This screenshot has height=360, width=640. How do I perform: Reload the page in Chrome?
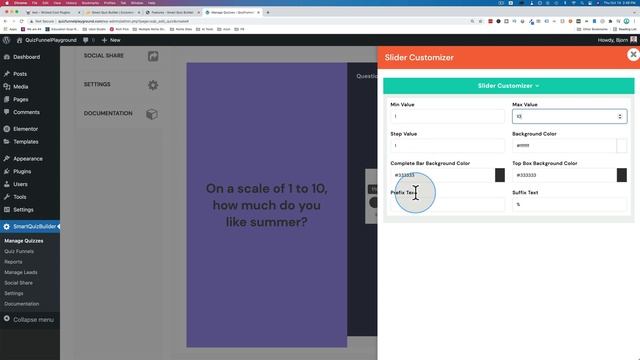click(x=22, y=21)
